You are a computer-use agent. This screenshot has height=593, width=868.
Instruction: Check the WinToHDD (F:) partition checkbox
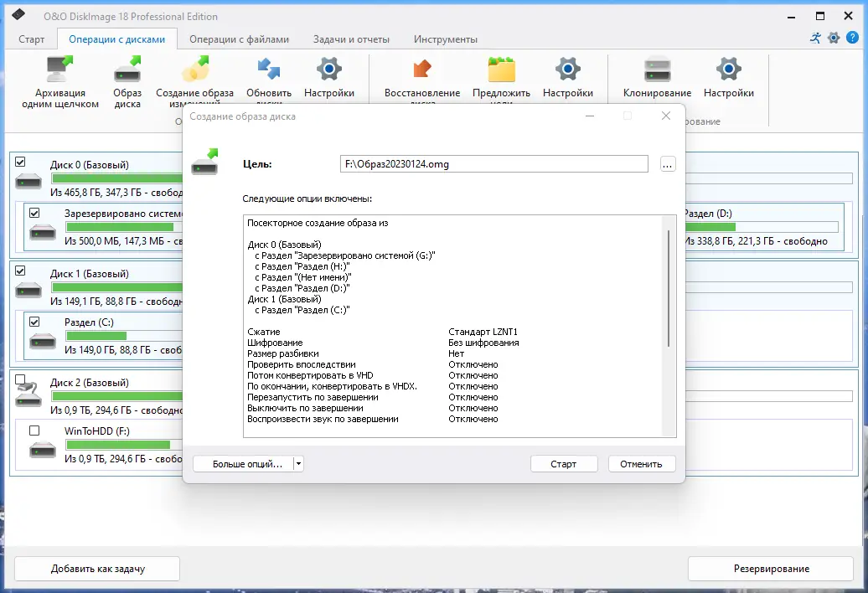click(x=34, y=431)
